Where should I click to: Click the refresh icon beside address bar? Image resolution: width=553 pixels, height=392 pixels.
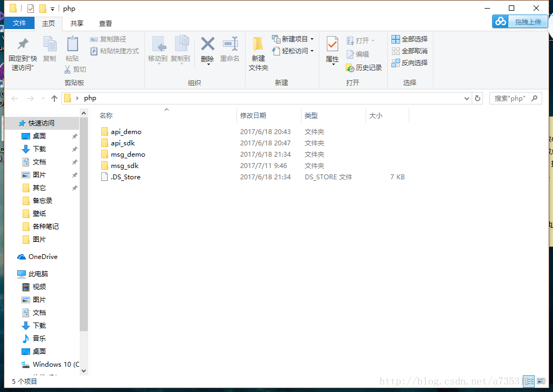(478, 98)
